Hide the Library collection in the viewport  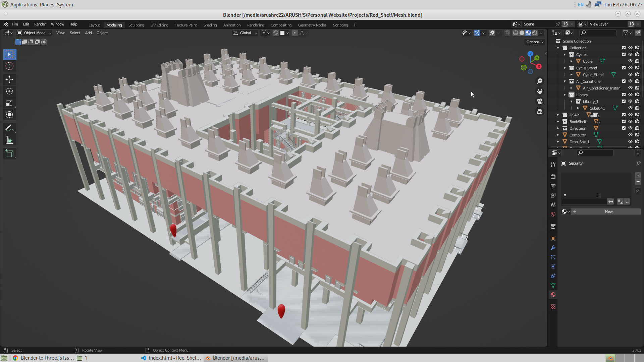631,95
